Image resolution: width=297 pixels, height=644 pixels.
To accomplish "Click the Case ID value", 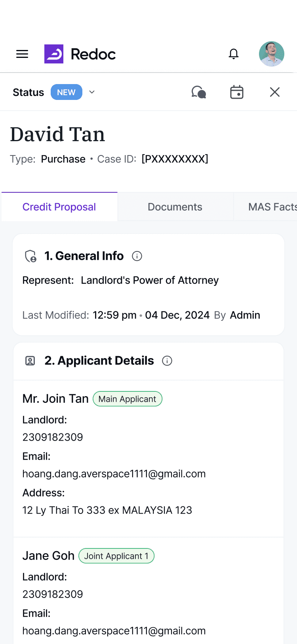I will [175, 159].
